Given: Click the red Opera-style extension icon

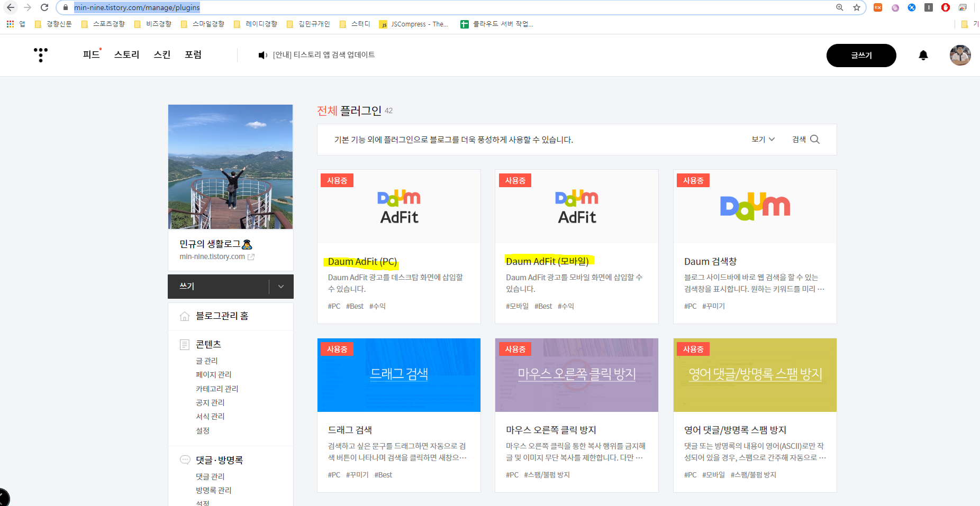Looking at the screenshot, I should point(946,7).
